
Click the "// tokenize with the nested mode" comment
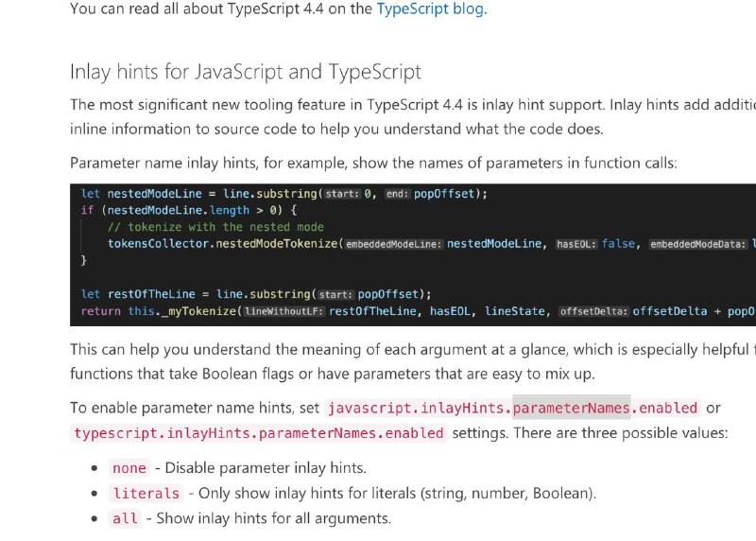[215, 227]
